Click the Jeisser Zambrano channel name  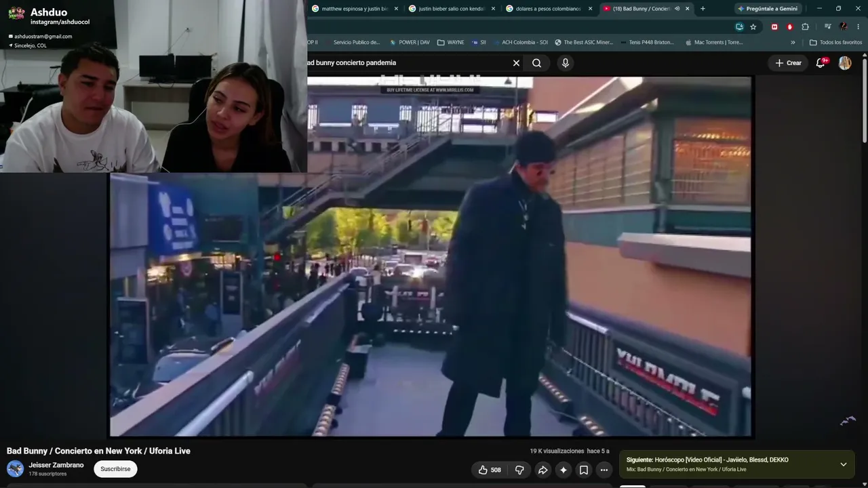point(56,465)
